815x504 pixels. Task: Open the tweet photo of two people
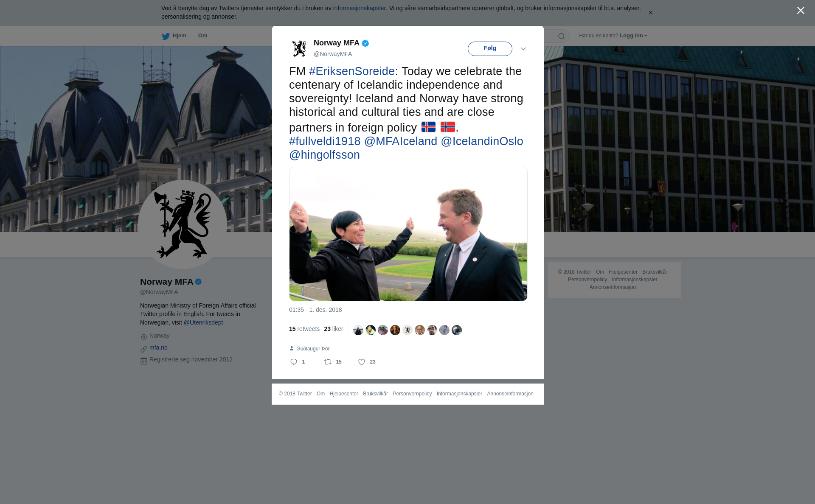pos(408,234)
